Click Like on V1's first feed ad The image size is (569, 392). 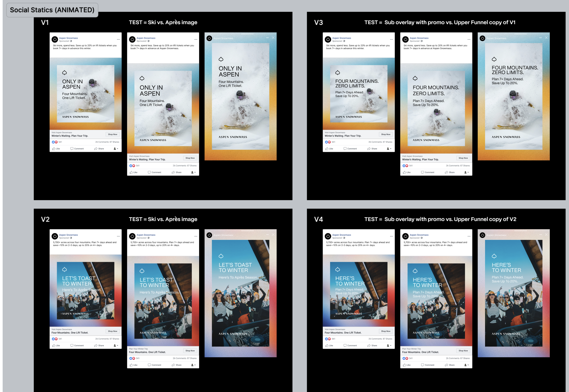pos(56,149)
